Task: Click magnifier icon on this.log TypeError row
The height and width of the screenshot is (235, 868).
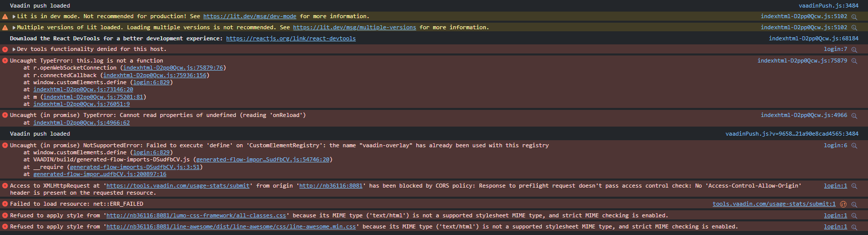Action: (x=854, y=61)
